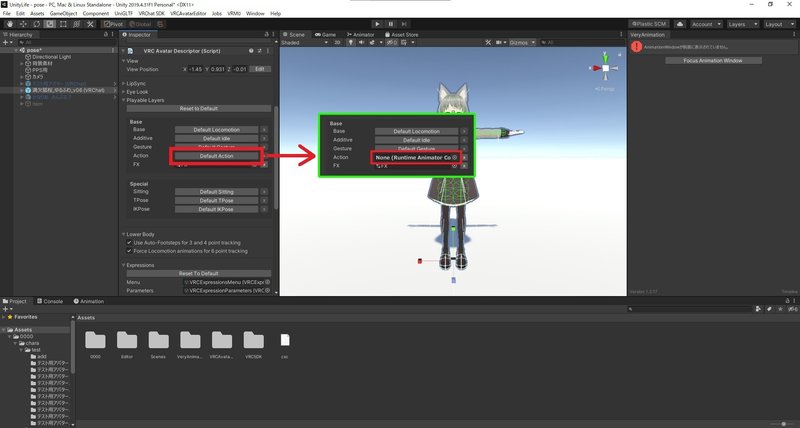Select the Rect transform tool

coord(63,24)
